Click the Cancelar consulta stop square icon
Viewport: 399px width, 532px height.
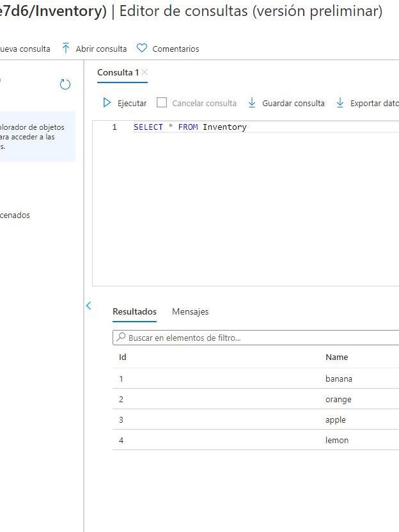pyautogui.click(x=162, y=103)
